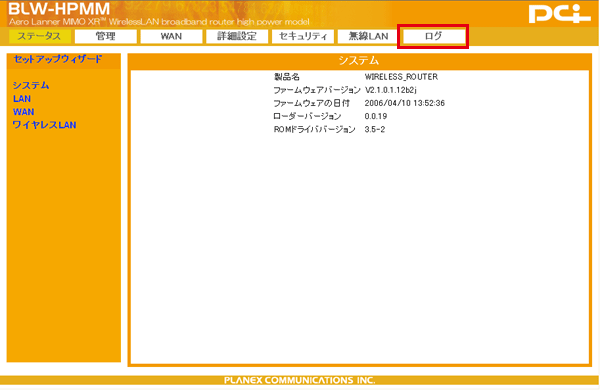Screen dimensions: 600x390
Task: Open the ログ tab highlighted in red
Action: click(434, 36)
